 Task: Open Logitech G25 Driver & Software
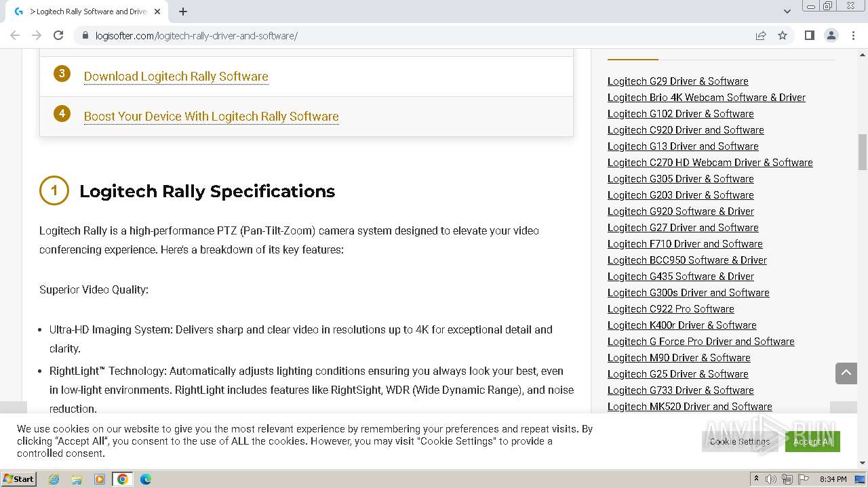(x=678, y=373)
